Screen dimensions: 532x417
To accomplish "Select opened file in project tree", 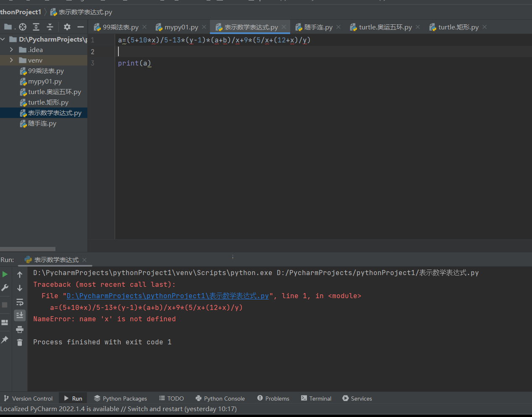I will pyautogui.click(x=23, y=27).
